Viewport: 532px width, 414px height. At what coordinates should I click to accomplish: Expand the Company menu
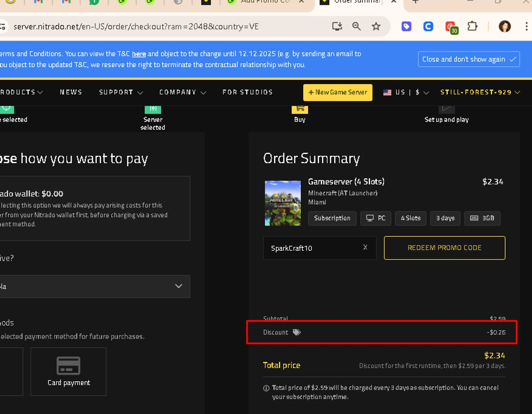pos(183,92)
